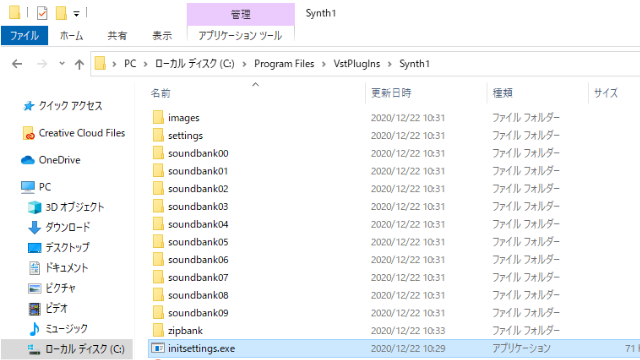Click the address bar folder icon
This screenshot has height=360, width=640.
pos(100,64)
